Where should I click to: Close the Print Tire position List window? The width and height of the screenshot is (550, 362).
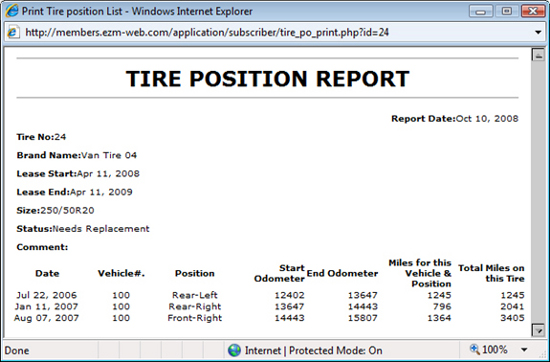tap(533, 11)
